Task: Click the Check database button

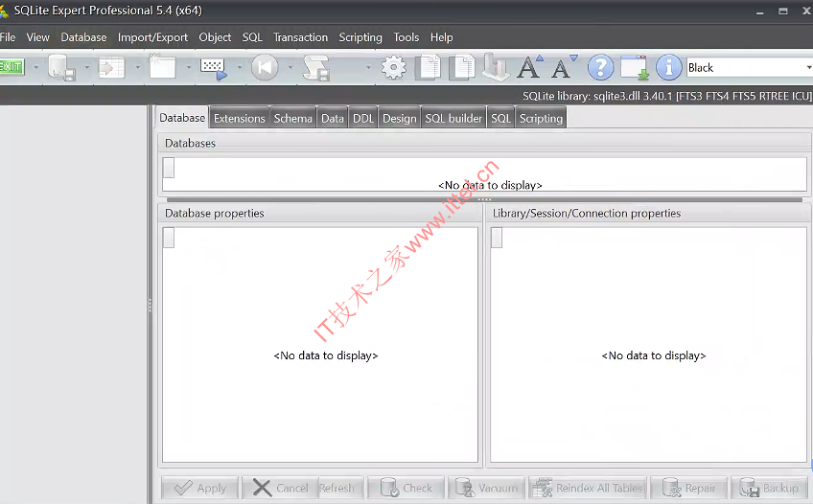Action: (406, 488)
